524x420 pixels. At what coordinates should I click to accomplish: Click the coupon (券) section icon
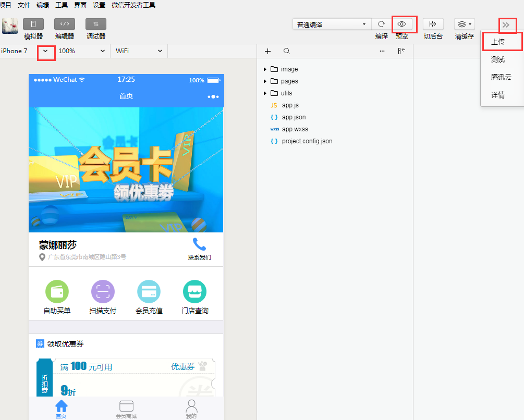(40, 343)
